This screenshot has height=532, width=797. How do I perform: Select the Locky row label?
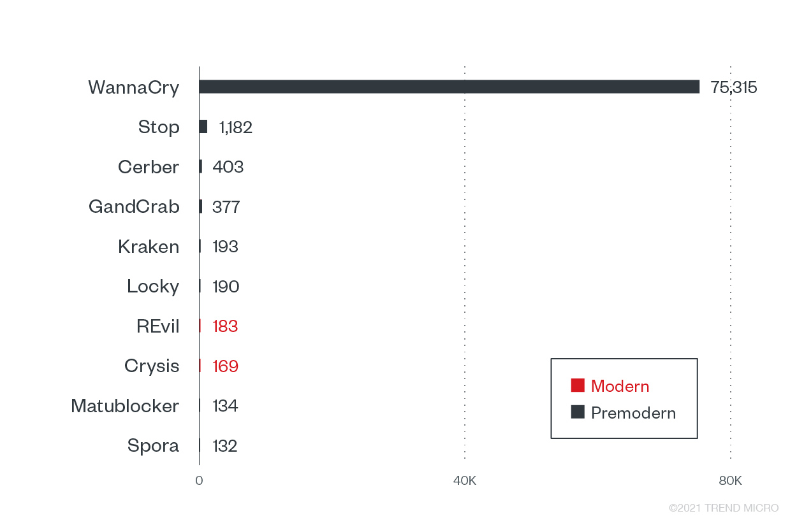(153, 287)
